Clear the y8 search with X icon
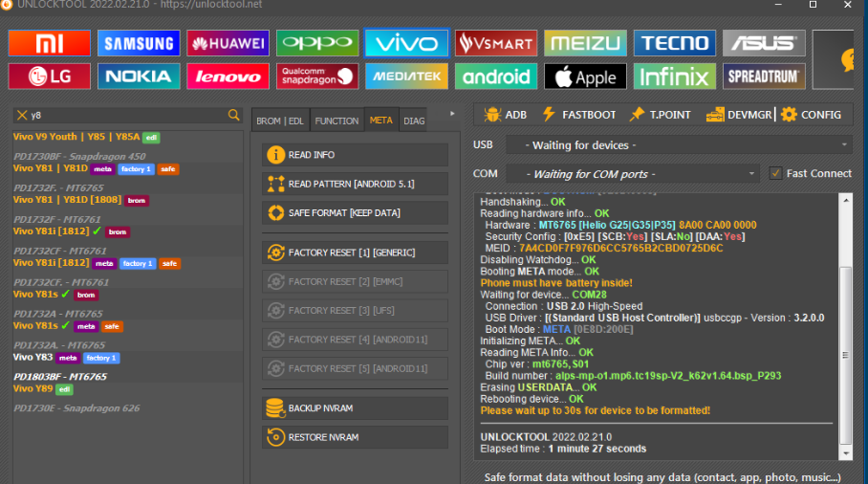The height and width of the screenshot is (484, 868). (22, 115)
